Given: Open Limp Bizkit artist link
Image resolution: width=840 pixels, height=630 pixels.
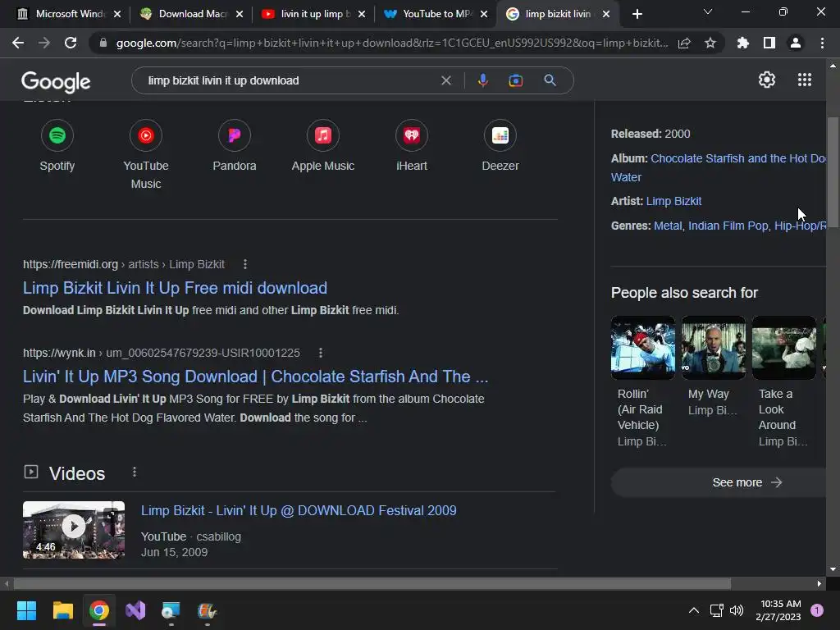Looking at the screenshot, I should point(674,202).
